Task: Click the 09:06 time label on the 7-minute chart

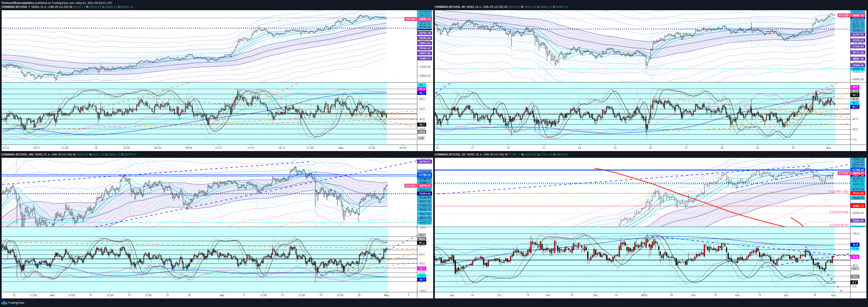Action: [189, 148]
